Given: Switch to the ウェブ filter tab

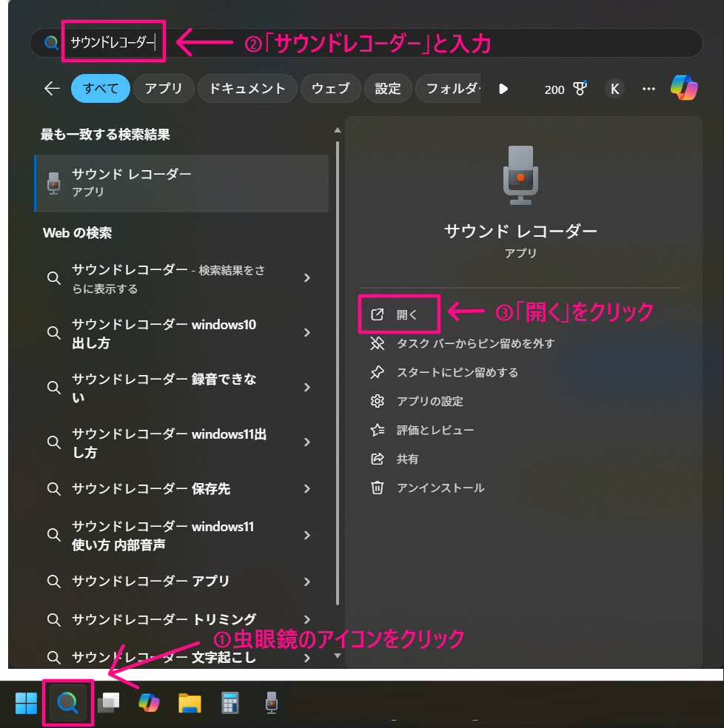Looking at the screenshot, I should (x=330, y=88).
